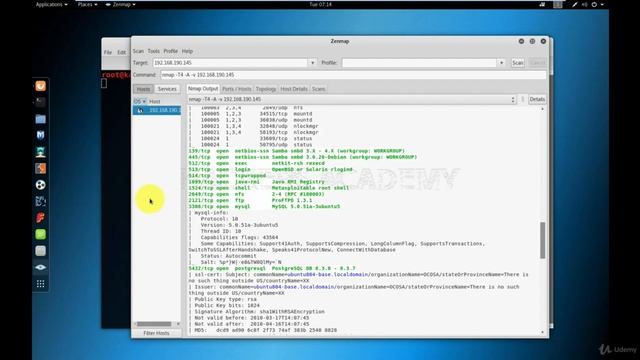Viewport: 640px width, 360px height.
Task: Open the grey square dock icon
Action: click(x=40, y=251)
